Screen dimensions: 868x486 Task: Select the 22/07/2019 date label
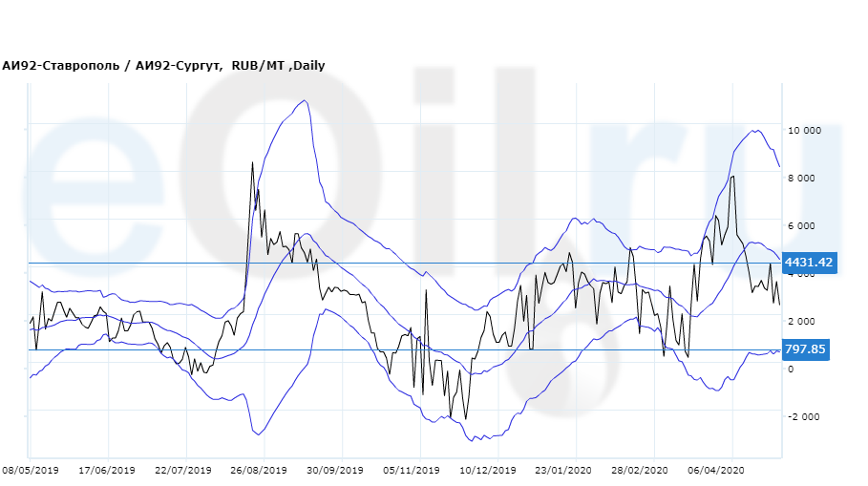point(182,471)
